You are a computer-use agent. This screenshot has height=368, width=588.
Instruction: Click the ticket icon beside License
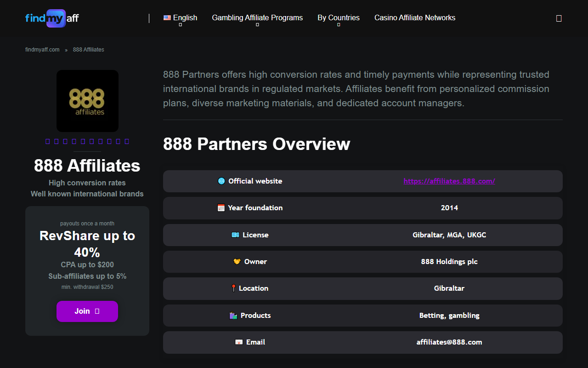click(235, 235)
